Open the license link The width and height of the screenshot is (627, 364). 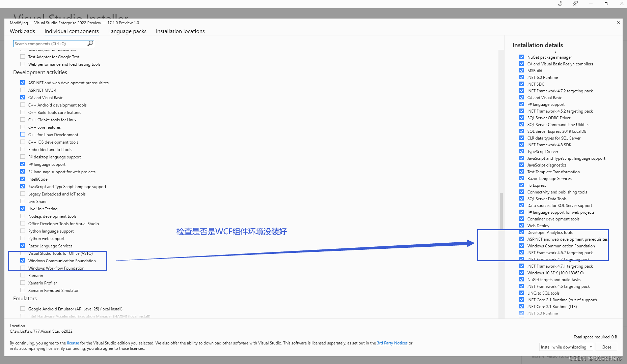(73, 343)
